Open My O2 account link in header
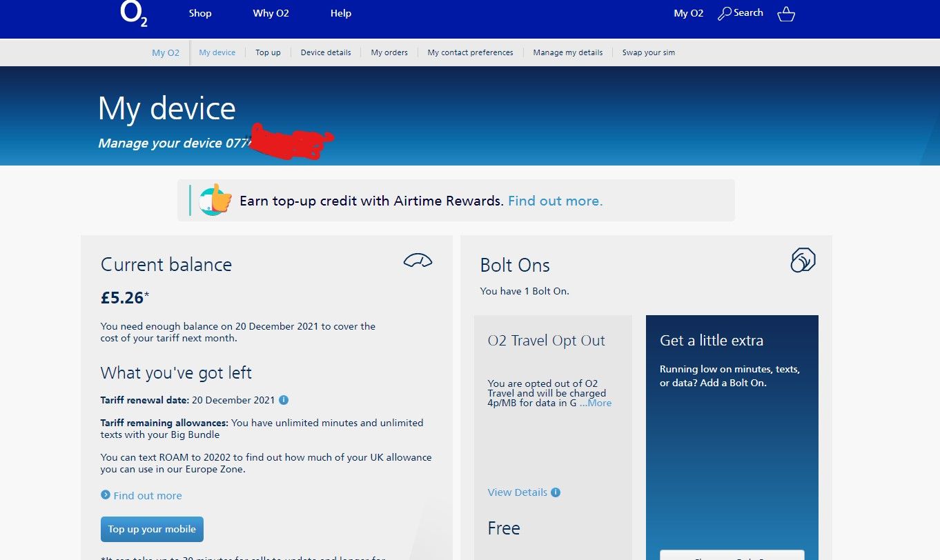Image resolution: width=940 pixels, height=560 pixels. pyautogui.click(x=688, y=12)
